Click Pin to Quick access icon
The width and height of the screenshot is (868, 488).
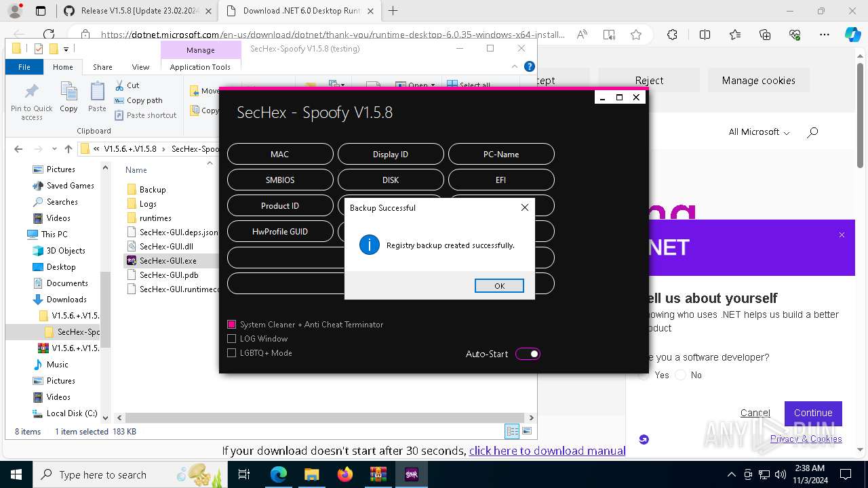pos(32,102)
